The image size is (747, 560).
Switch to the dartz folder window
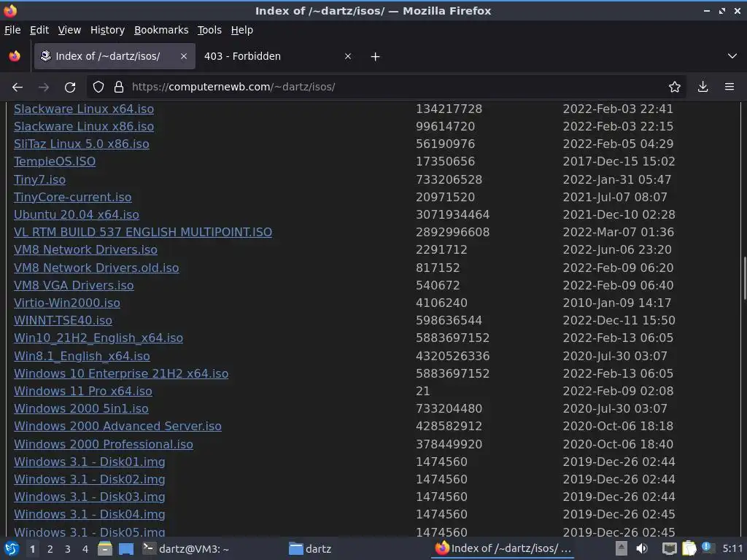tap(310, 549)
